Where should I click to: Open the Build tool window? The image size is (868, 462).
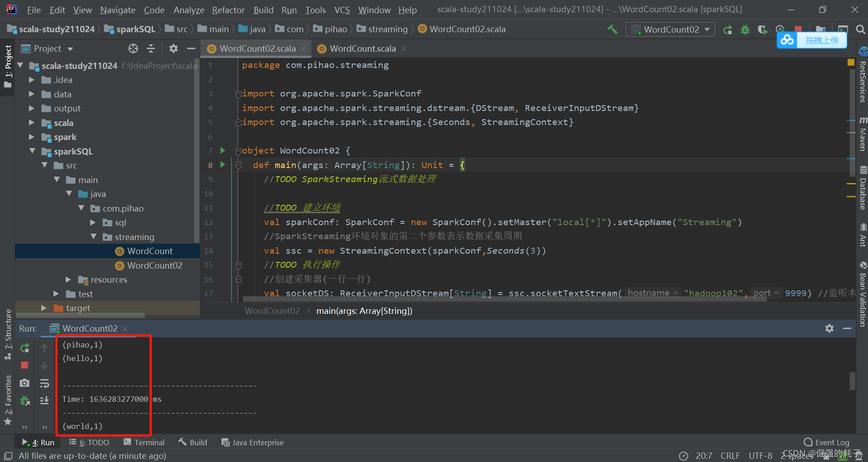click(x=193, y=443)
